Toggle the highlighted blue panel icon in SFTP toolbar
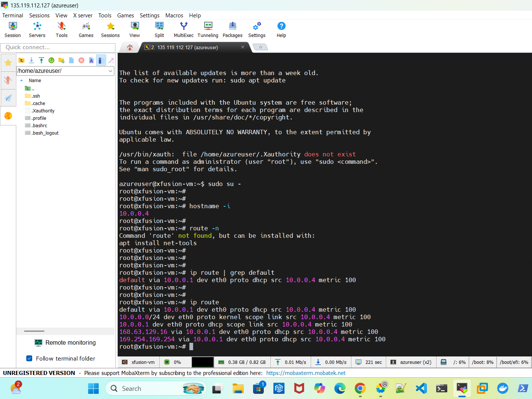Image resolution: width=532 pixels, height=399 pixels. pyautogui.click(x=101, y=60)
